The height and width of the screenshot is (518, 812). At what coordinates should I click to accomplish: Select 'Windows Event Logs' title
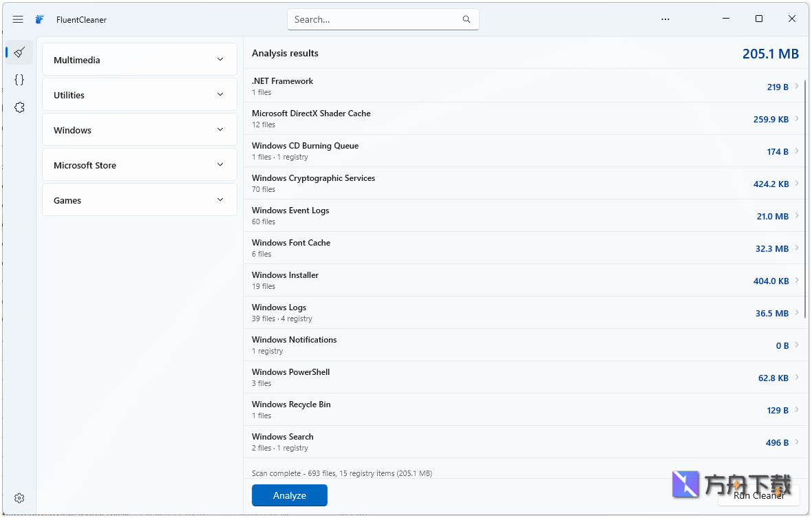click(x=290, y=211)
